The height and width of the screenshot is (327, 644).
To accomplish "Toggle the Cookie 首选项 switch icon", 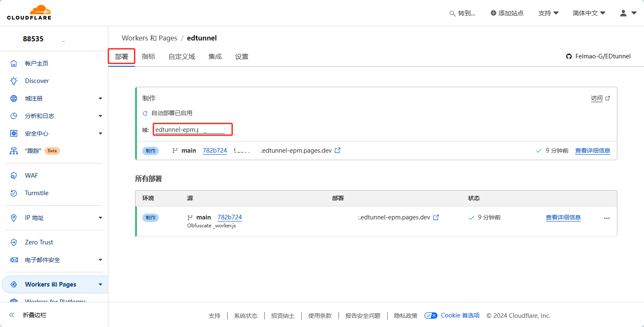I will [431, 316].
